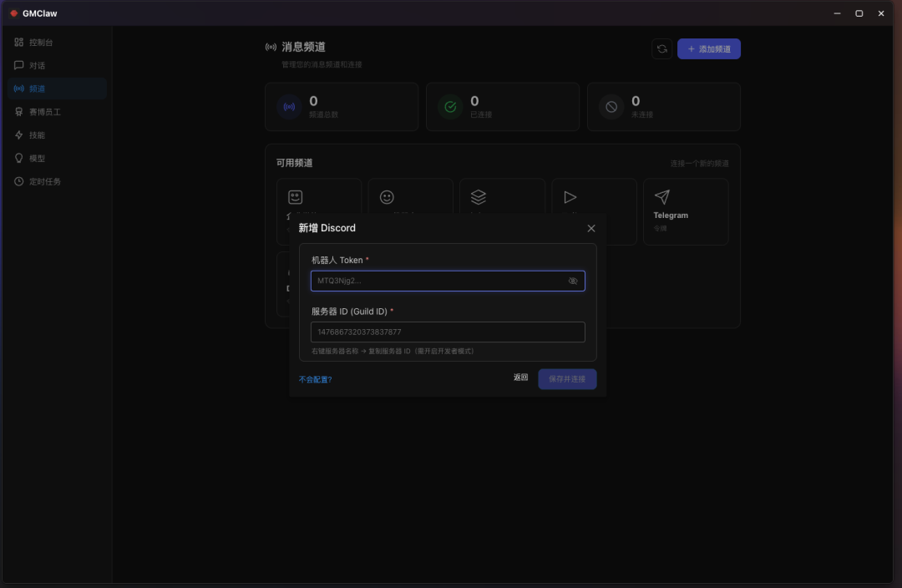Click the 已连接 green check icon
This screenshot has height=588, width=902.
(x=450, y=106)
